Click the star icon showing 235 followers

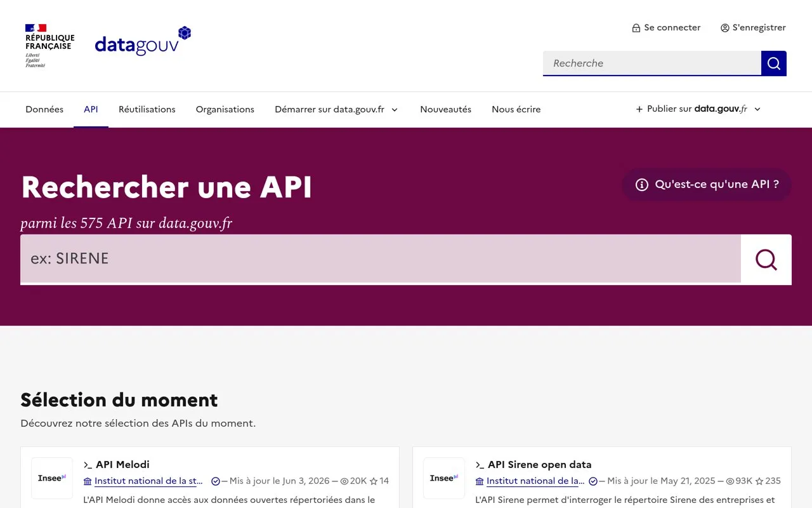(x=759, y=481)
